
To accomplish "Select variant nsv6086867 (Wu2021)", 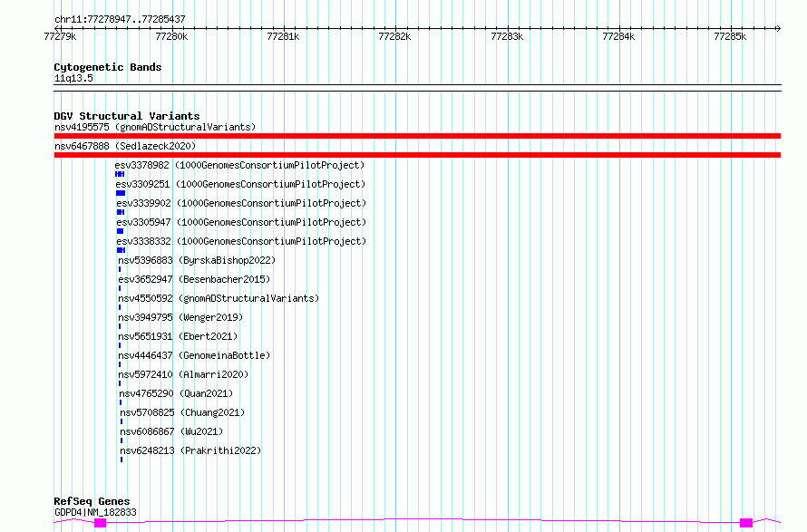I will click(x=171, y=431).
